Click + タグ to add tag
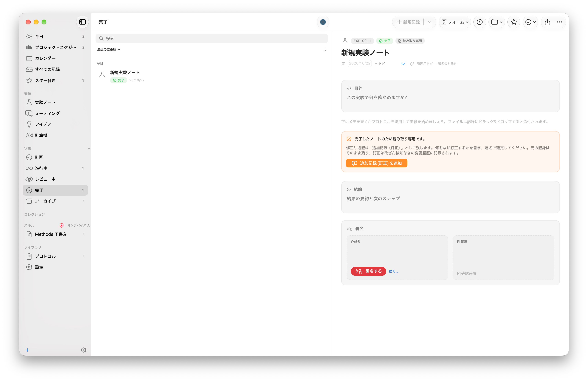The height and width of the screenshot is (381, 588). click(x=380, y=63)
